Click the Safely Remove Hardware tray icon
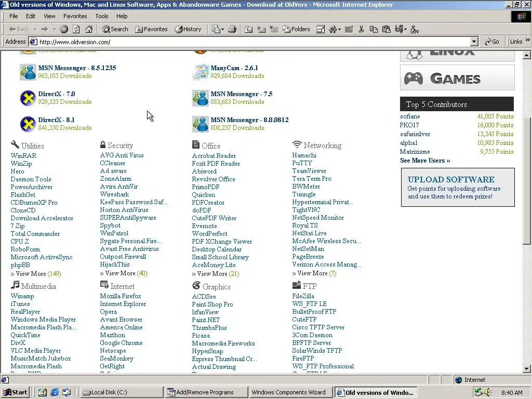Image resolution: width=532 pixels, height=399 pixels. coord(478,392)
